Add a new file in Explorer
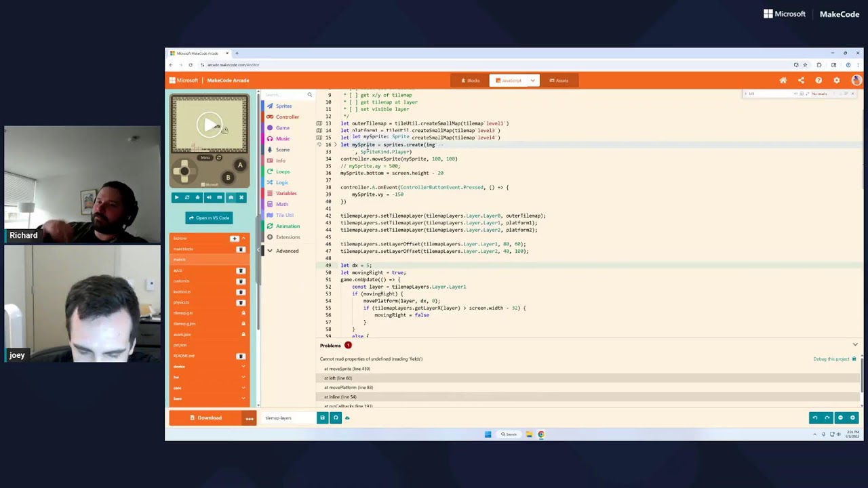Image resolution: width=868 pixels, height=488 pixels. [235, 239]
